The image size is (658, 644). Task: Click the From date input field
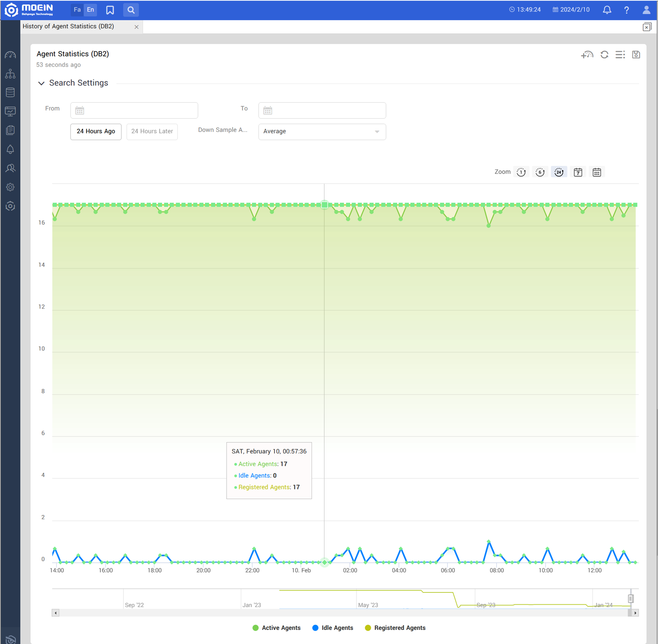click(x=134, y=110)
